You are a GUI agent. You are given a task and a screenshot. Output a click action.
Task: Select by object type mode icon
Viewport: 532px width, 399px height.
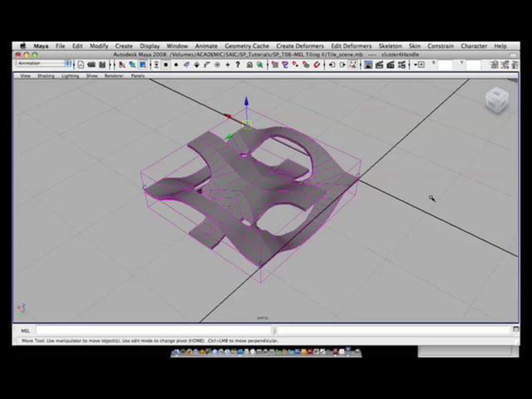pyautogui.click(x=132, y=65)
